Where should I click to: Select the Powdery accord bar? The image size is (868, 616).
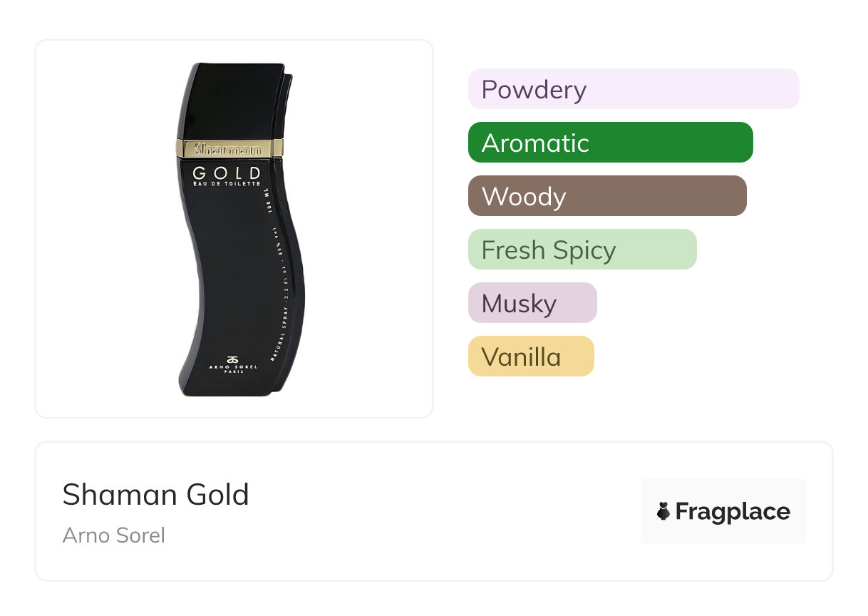633,89
